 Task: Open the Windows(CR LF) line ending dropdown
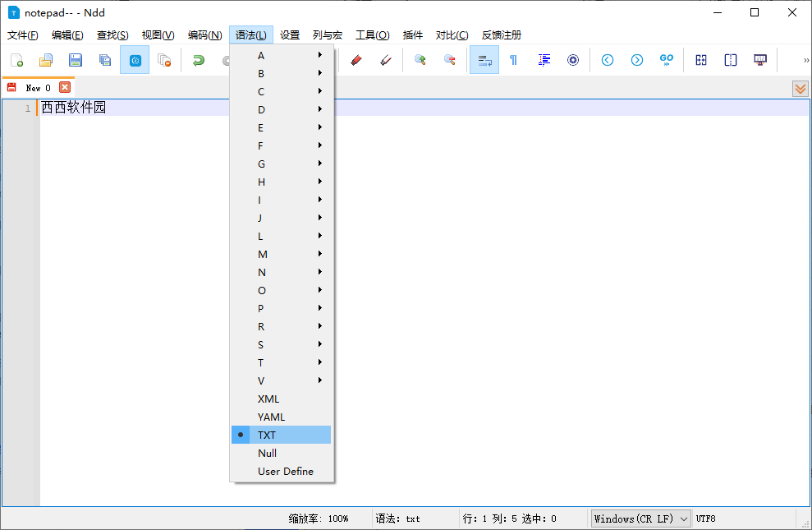click(640, 518)
